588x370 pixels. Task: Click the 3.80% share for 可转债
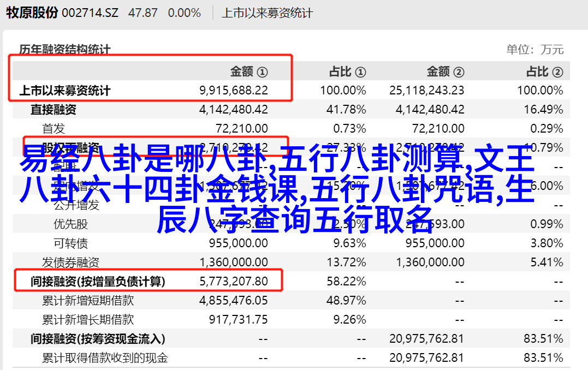[547, 243]
